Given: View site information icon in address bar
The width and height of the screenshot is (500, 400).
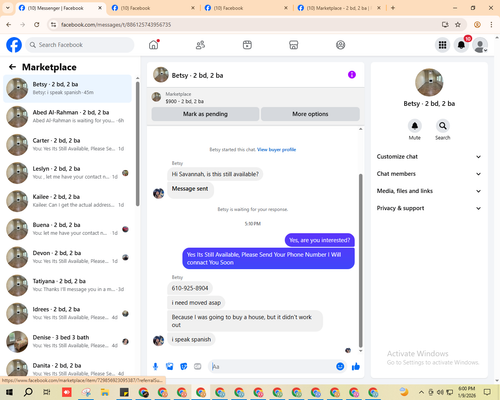Looking at the screenshot, I should [53, 25].
